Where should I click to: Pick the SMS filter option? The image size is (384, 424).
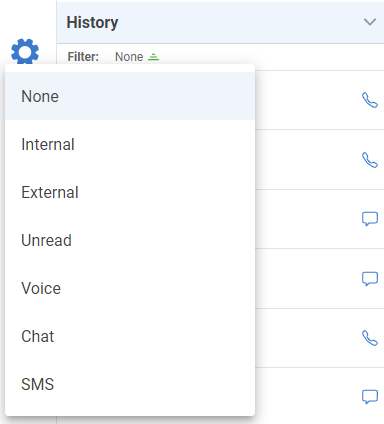(x=130, y=384)
